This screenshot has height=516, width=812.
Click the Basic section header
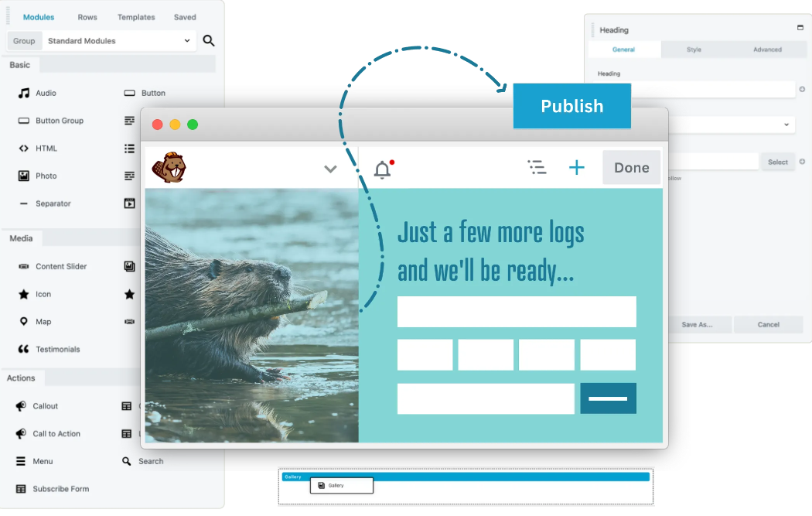[x=19, y=65]
